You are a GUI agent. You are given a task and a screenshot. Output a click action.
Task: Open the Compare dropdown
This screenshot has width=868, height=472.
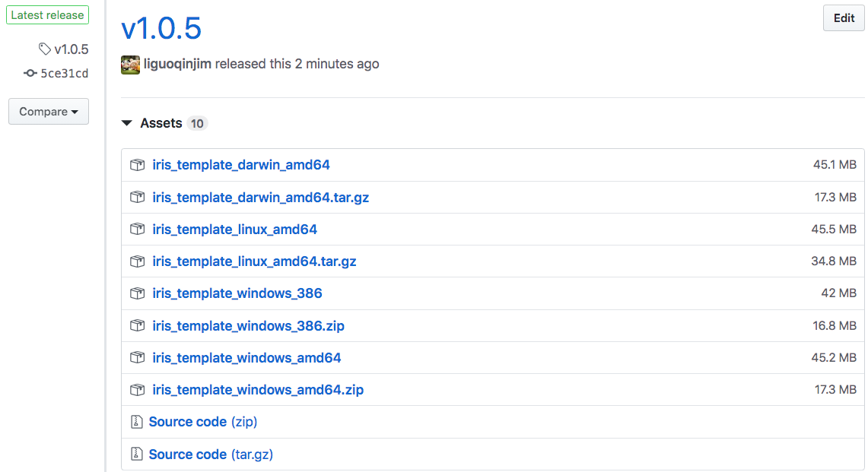tap(48, 111)
